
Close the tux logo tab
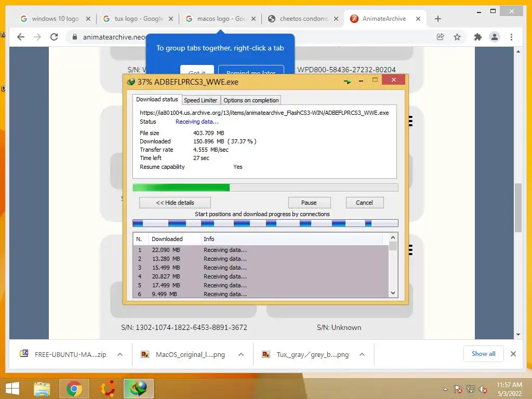tap(171, 19)
